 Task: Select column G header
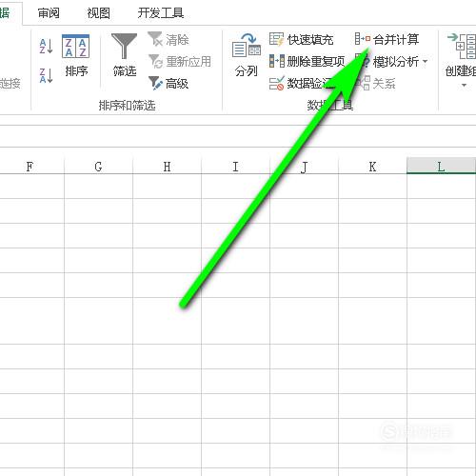98,167
